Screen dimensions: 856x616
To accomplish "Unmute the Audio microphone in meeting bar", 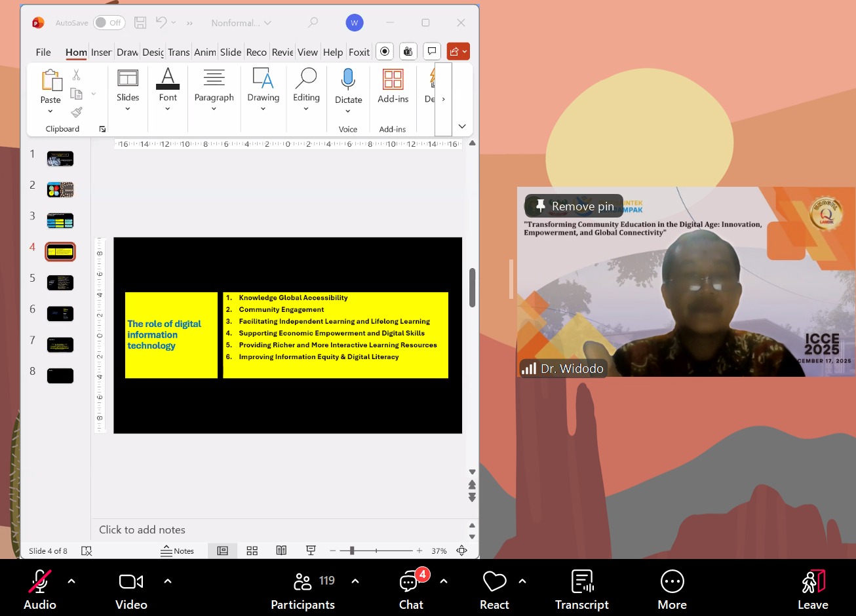I will pos(40,582).
